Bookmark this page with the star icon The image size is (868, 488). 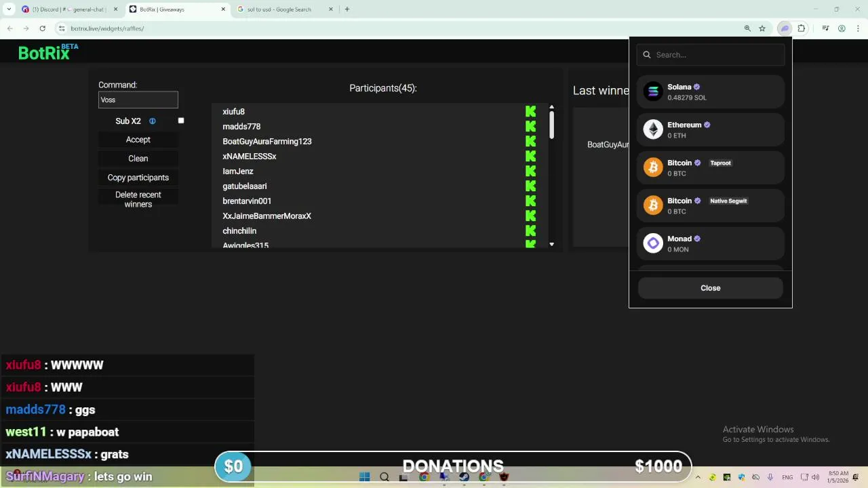(762, 28)
